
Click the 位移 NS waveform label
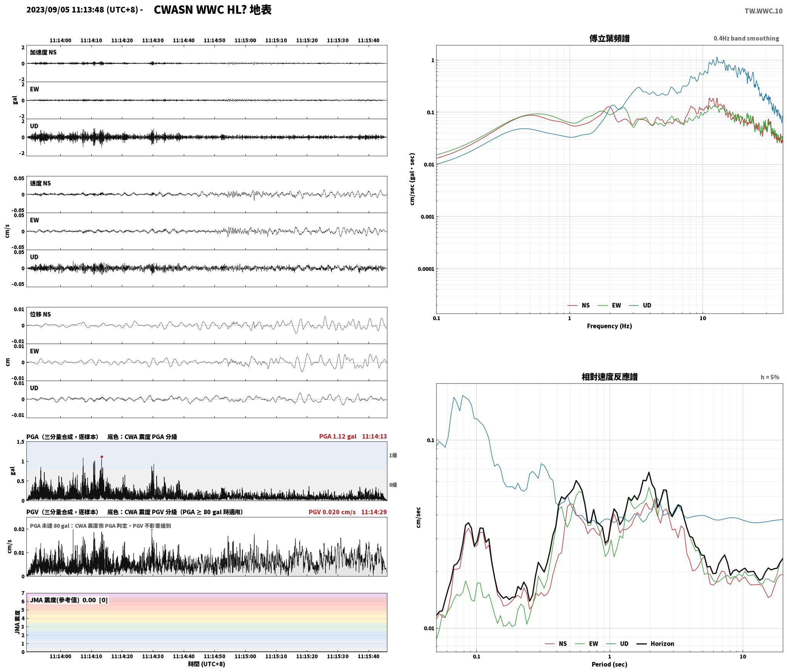(40, 314)
